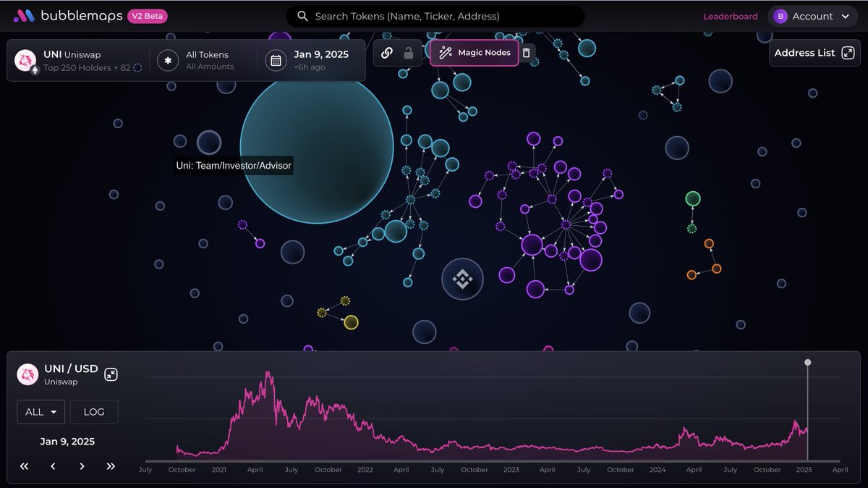This screenshot has width=868, height=488.
Task: Click the Binance logo bubble
Action: [462, 279]
